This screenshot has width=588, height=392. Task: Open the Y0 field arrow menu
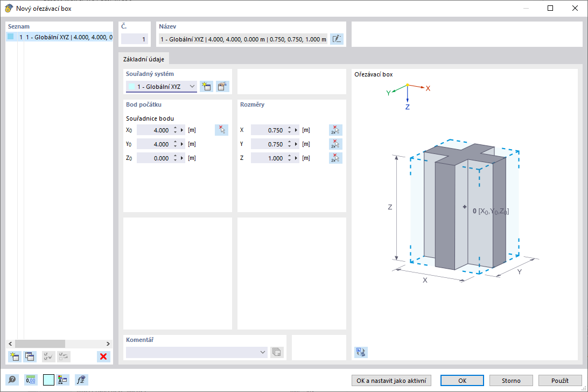[182, 144]
